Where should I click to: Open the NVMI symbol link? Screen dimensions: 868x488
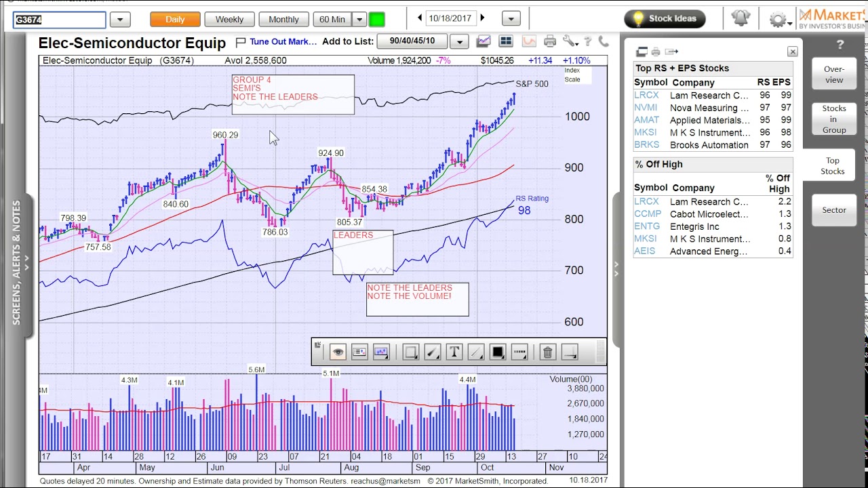pos(646,108)
